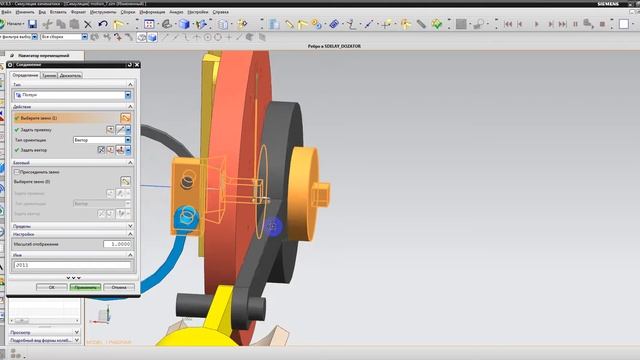
Task: Click the triple chevron below the name field
Action: click(73, 278)
